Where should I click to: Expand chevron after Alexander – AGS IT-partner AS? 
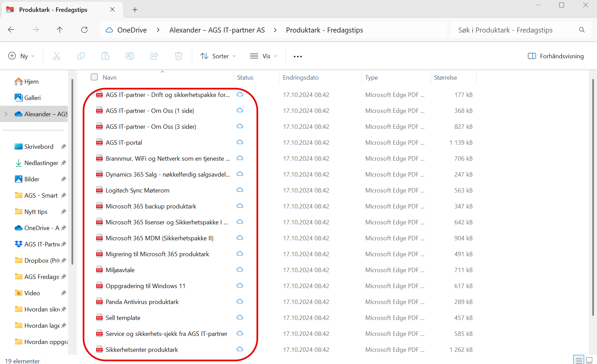pos(275,30)
